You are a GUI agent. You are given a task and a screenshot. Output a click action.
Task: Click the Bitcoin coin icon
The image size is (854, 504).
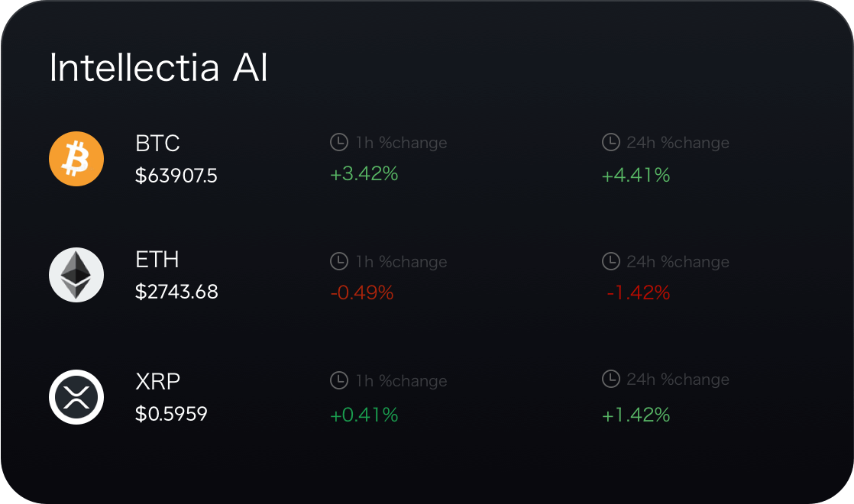point(76,158)
